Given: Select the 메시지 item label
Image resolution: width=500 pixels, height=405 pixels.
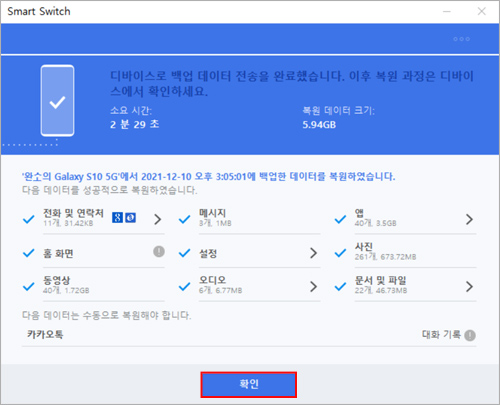Looking at the screenshot, I should tap(212, 213).
